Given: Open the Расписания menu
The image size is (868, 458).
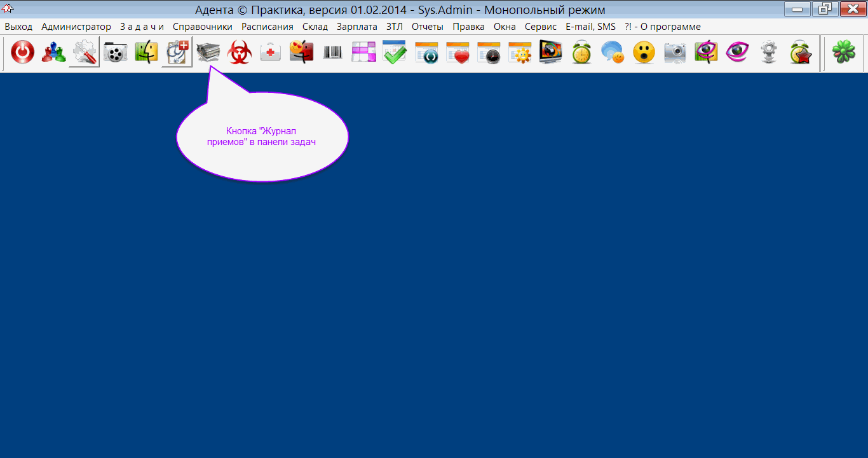Looking at the screenshot, I should pyautogui.click(x=267, y=27).
